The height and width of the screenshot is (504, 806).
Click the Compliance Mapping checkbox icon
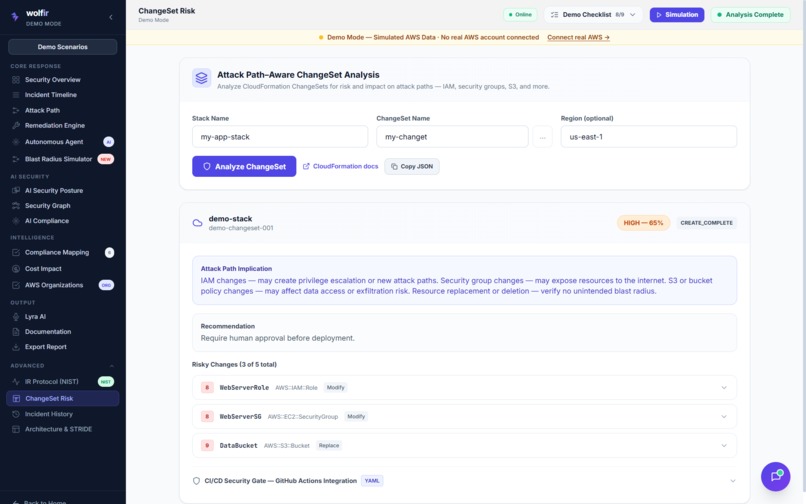pyautogui.click(x=16, y=253)
